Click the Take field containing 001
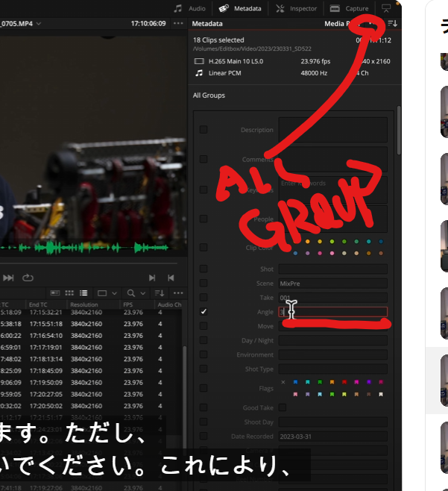The image size is (448, 491). point(333,298)
